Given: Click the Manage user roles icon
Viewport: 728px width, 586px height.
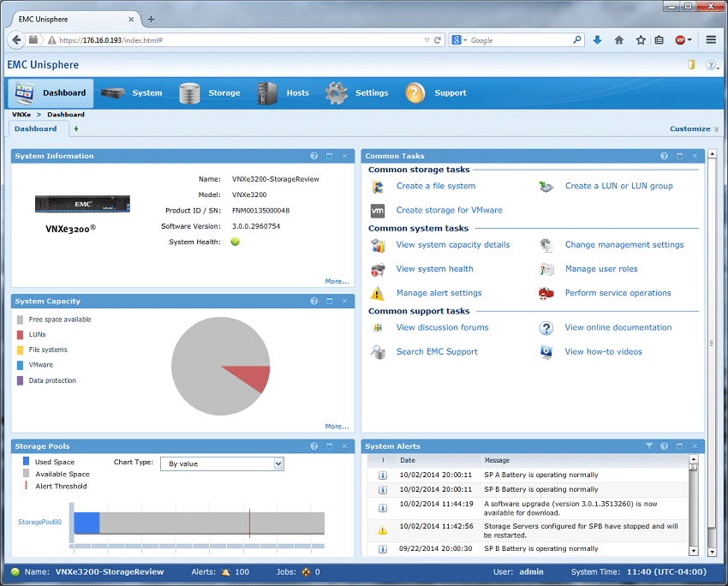Looking at the screenshot, I should click(546, 269).
